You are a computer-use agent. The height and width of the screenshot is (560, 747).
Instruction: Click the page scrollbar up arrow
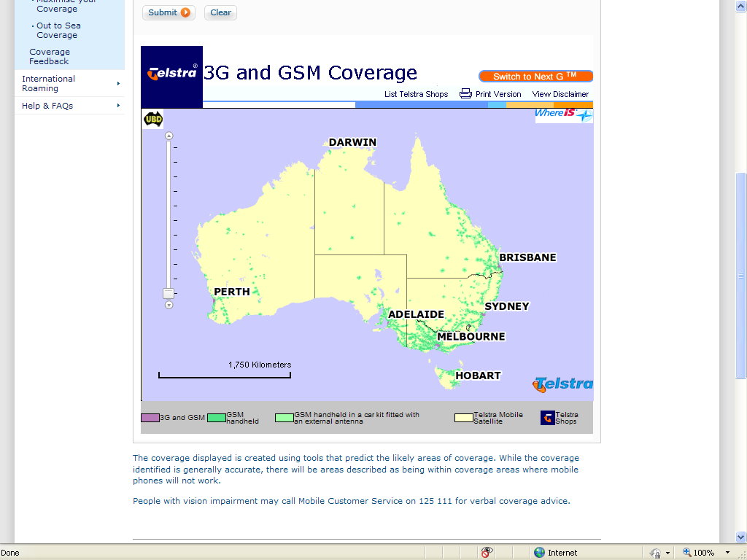point(741,6)
